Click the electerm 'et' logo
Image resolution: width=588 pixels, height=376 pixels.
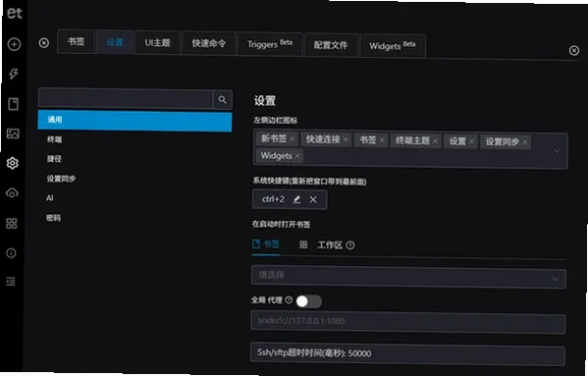tap(15, 13)
